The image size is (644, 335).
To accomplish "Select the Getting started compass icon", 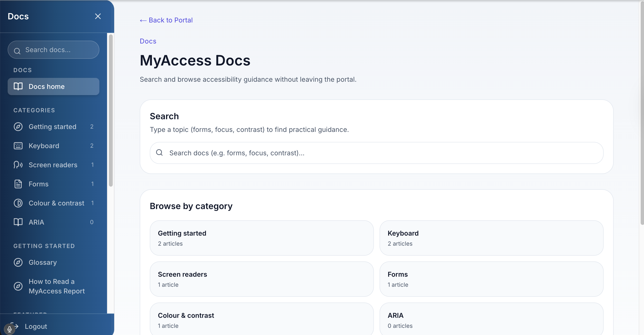I will pos(18,126).
